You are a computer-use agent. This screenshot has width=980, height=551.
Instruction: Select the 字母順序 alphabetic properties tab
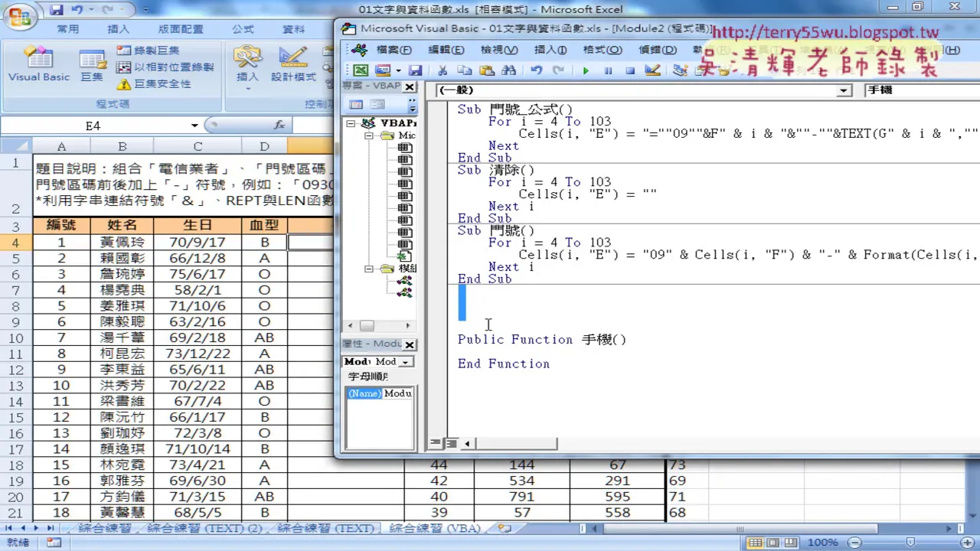coord(368,377)
